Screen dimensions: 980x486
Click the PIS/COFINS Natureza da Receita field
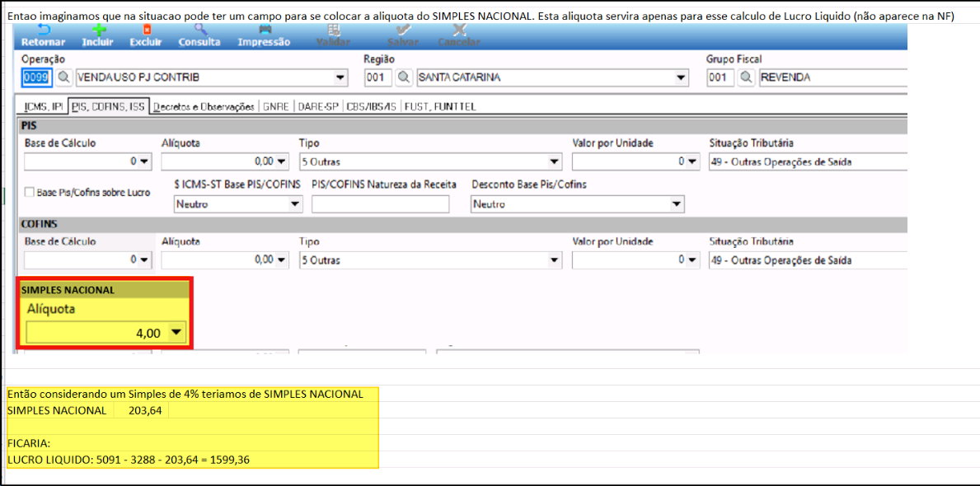tap(381, 204)
